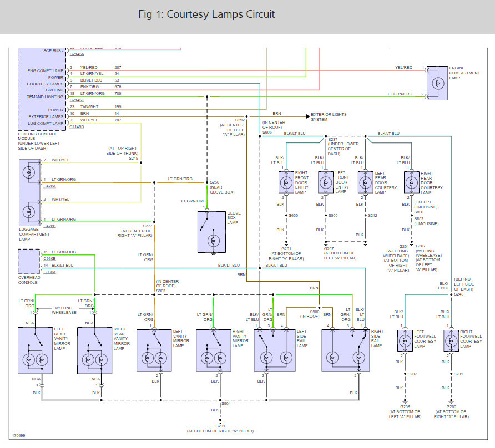Click the G201 ground symbol under S600
The width and height of the screenshot is (495, 448).
click(286, 243)
